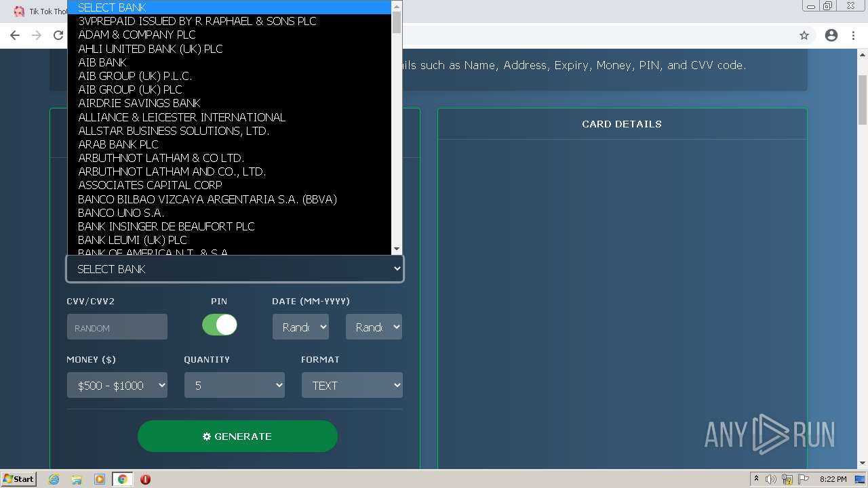The width and height of the screenshot is (868, 488).
Task: Pick ARAB BANK PLC option
Action: pyautogui.click(x=229, y=144)
